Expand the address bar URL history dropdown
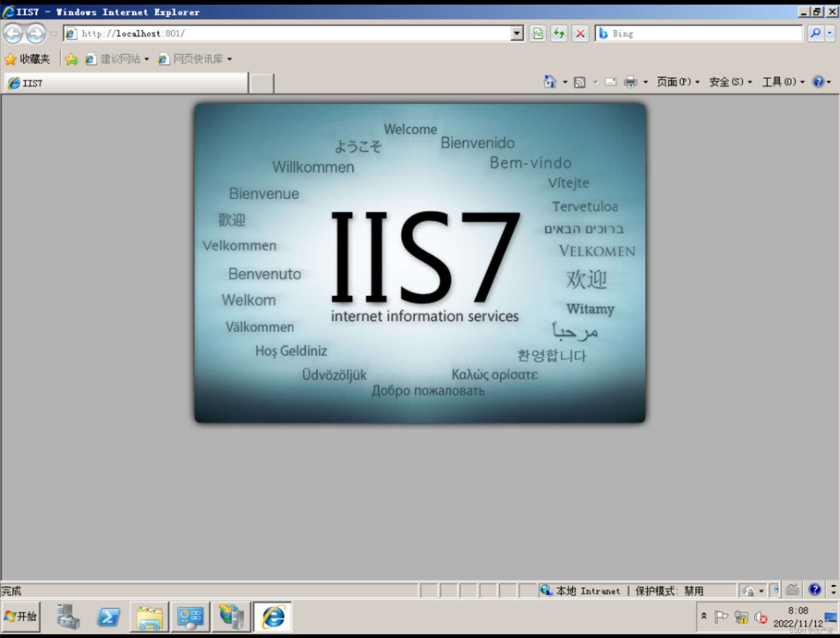The height and width of the screenshot is (638, 840). coord(517,33)
